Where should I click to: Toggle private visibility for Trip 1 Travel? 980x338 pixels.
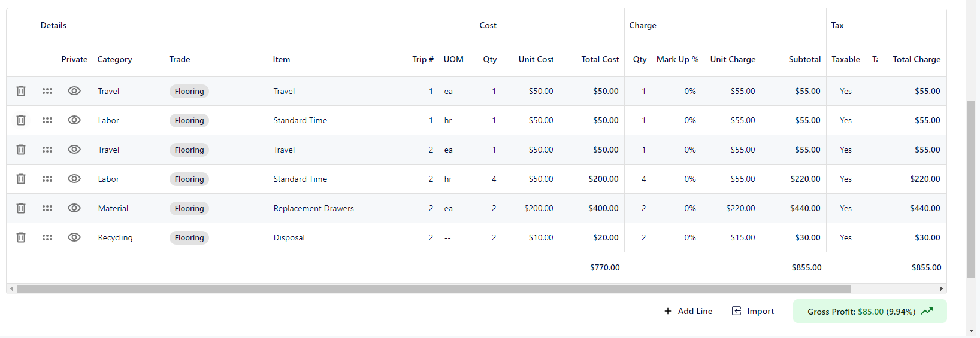click(74, 91)
